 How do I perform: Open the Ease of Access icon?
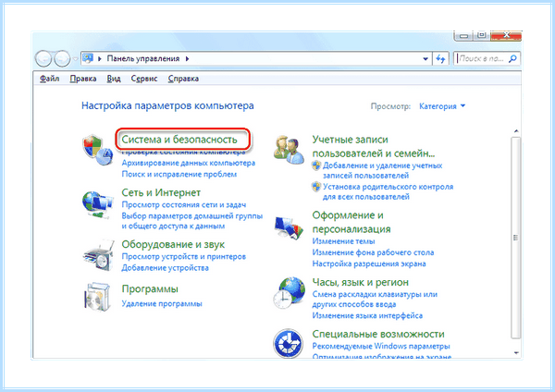288,344
